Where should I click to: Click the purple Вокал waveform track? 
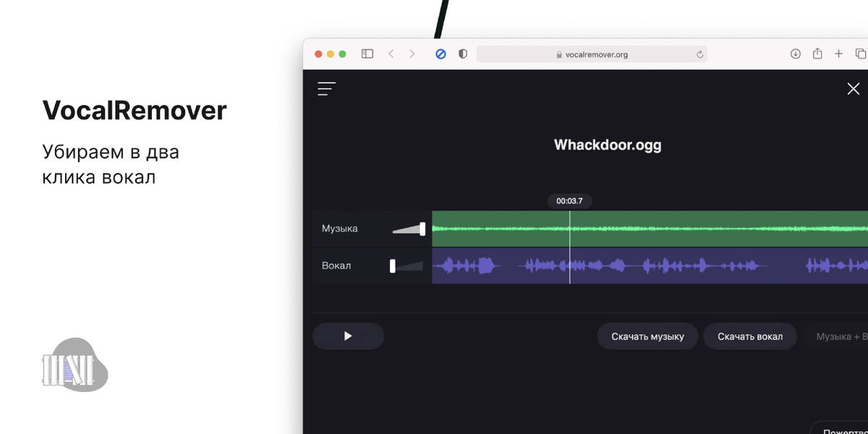(650, 265)
